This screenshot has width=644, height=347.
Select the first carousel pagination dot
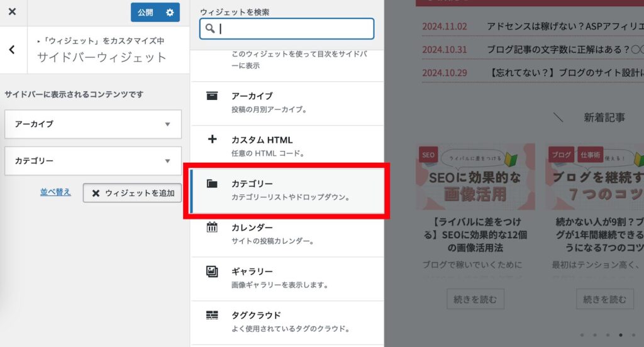click(x=582, y=335)
